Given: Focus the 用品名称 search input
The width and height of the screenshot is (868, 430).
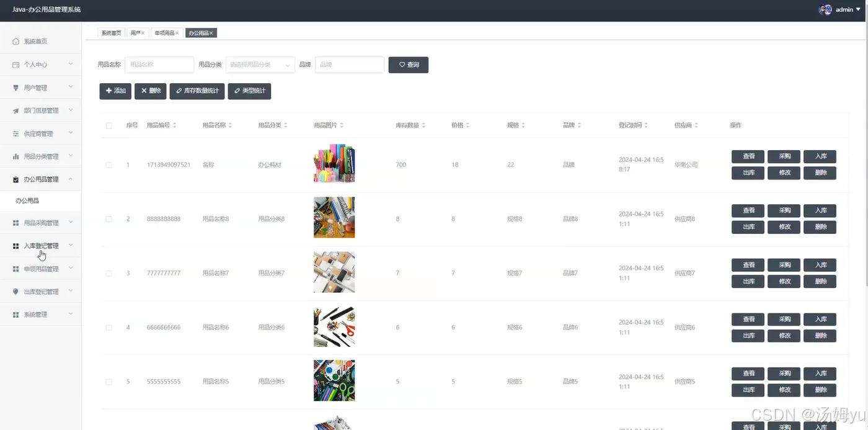Looking at the screenshot, I should click(x=159, y=65).
